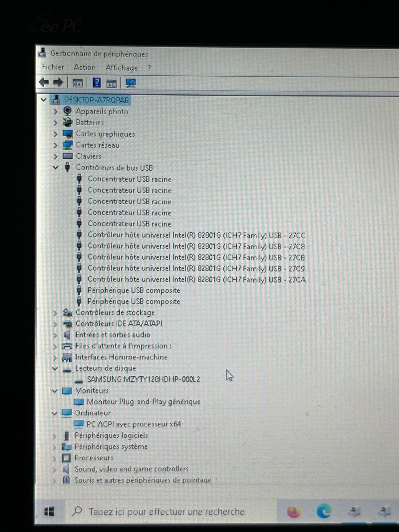Click the Cartes réseau network icon
The width and height of the screenshot is (399, 532).
[68, 145]
